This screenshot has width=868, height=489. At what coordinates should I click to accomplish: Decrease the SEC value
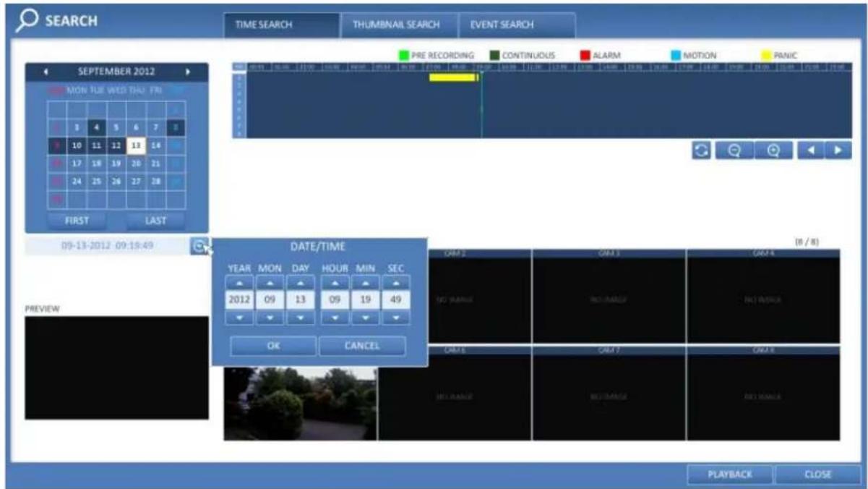coord(395,318)
